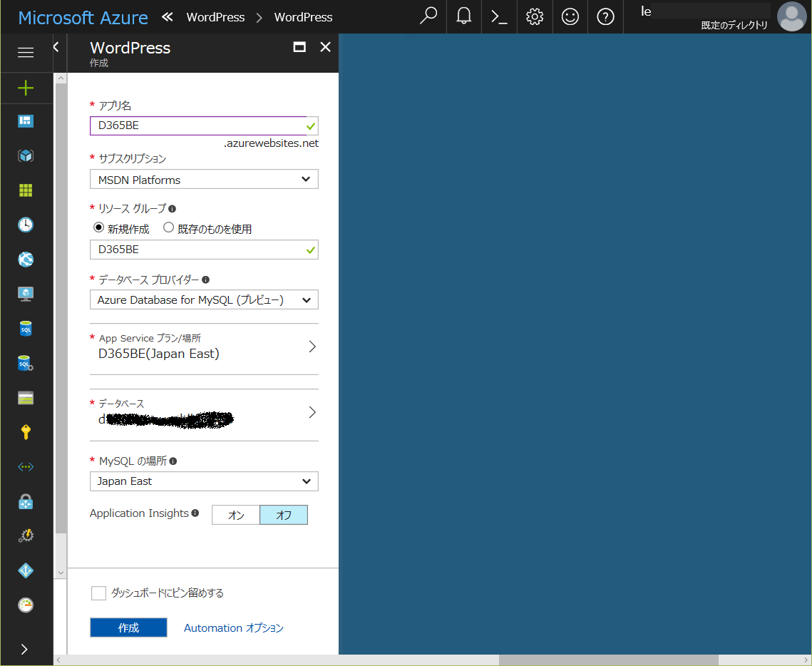The height and width of the screenshot is (666, 812).
Task: Click the green plus New resource icon
Action: pyautogui.click(x=26, y=88)
